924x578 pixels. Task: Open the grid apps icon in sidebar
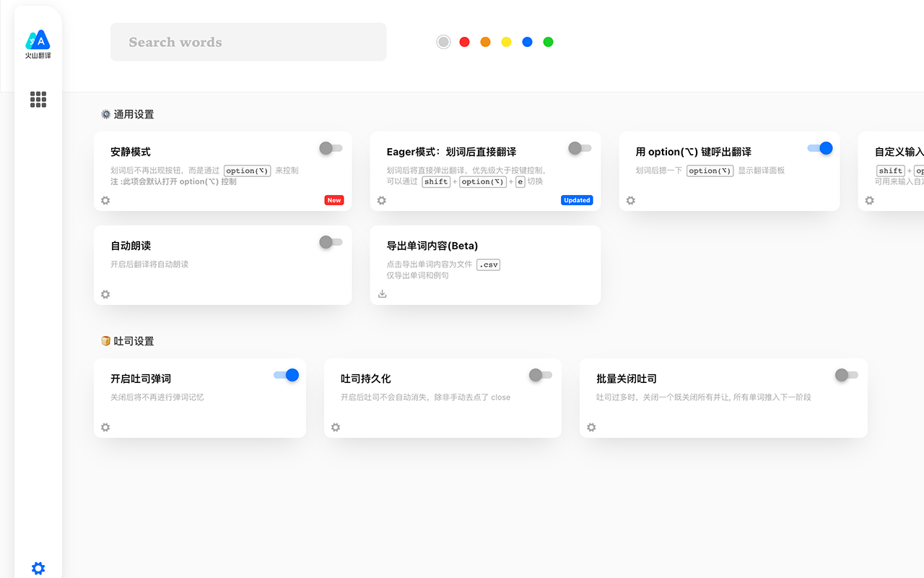[38, 100]
